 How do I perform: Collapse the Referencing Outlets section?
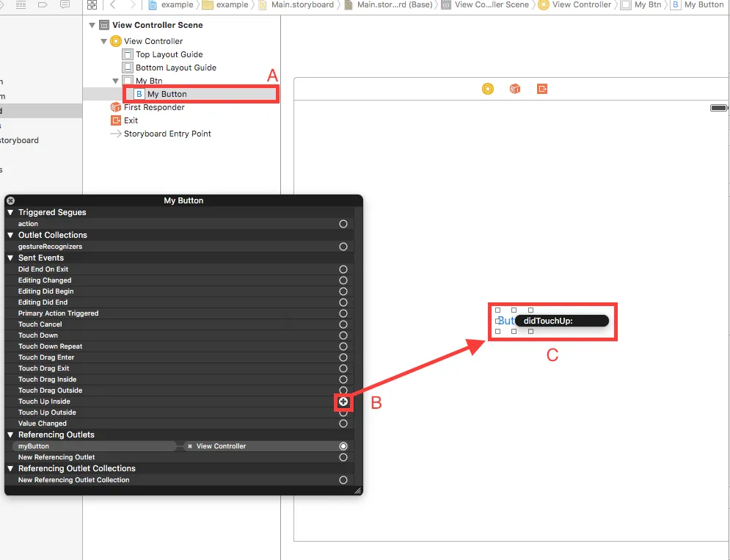(10, 434)
